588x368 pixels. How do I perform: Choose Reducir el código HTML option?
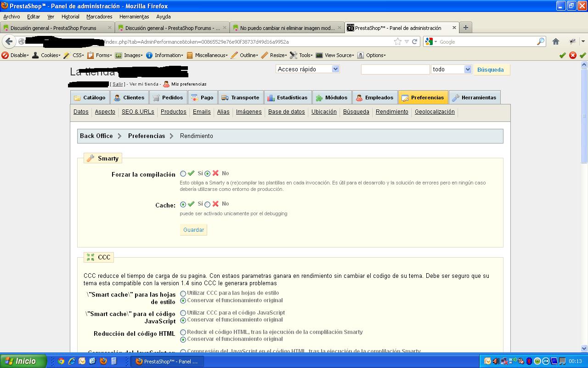click(183, 332)
